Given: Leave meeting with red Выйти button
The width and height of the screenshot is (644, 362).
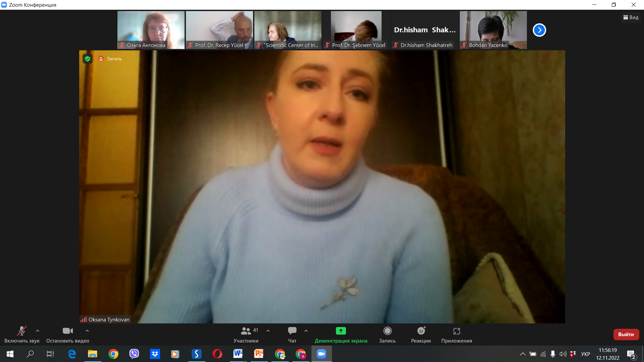Looking at the screenshot, I should tap(626, 334).
